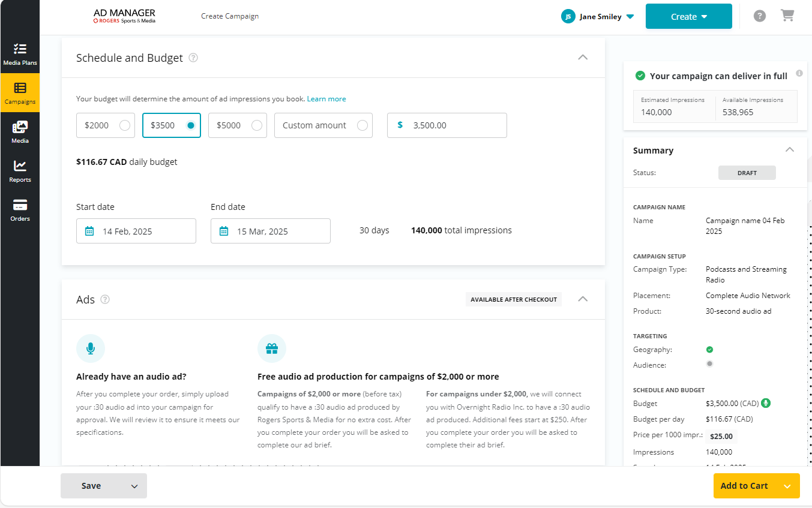Image resolution: width=812 pixels, height=508 pixels.
Task: Open Orders from the sidebar
Action: (20, 210)
